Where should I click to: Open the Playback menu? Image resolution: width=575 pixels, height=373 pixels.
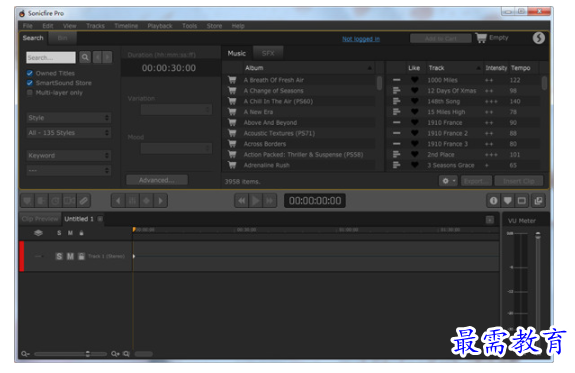[160, 26]
